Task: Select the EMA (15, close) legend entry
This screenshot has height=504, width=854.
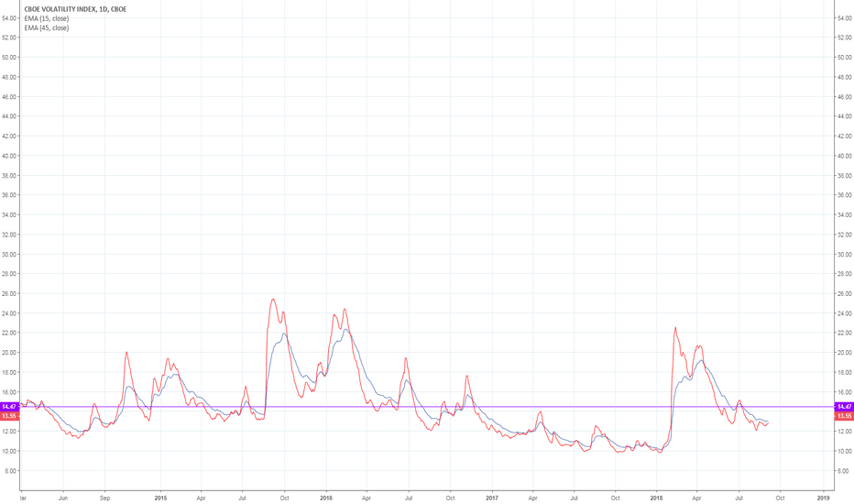Action: tap(47, 18)
